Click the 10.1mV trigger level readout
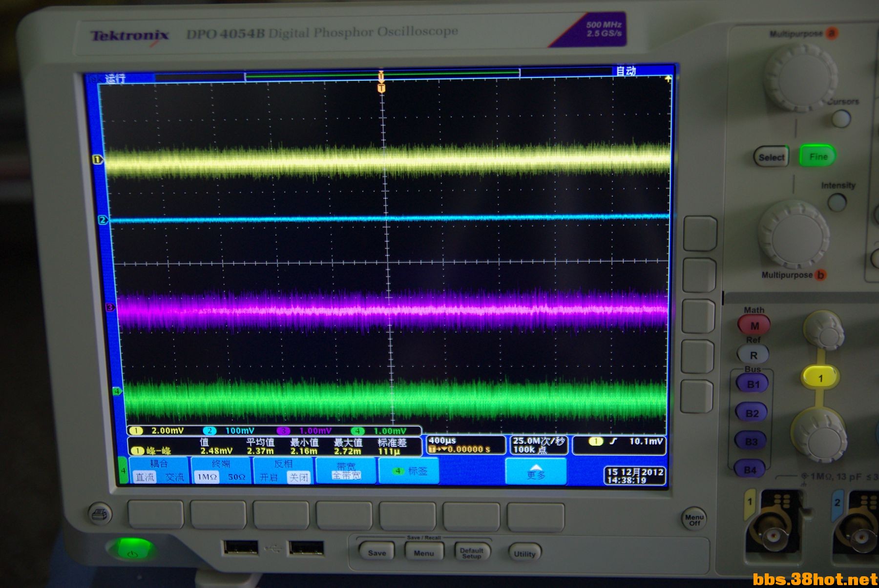The width and height of the screenshot is (879, 588). (x=646, y=441)
